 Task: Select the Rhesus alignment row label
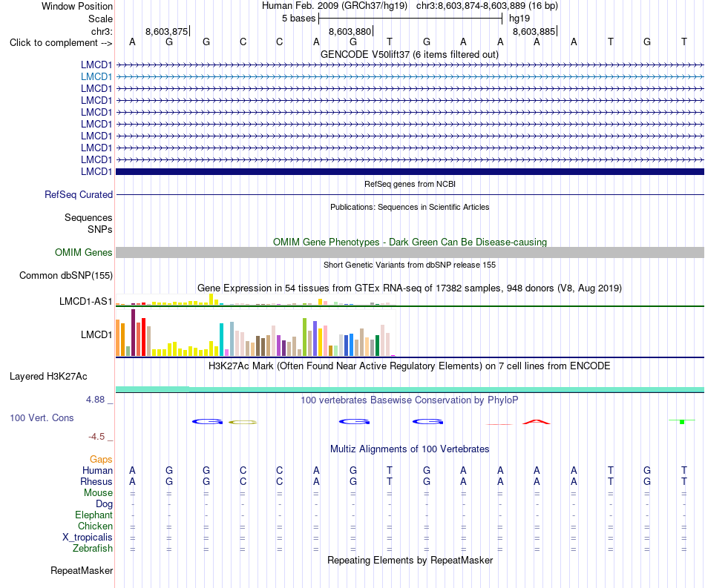[96, 481]
